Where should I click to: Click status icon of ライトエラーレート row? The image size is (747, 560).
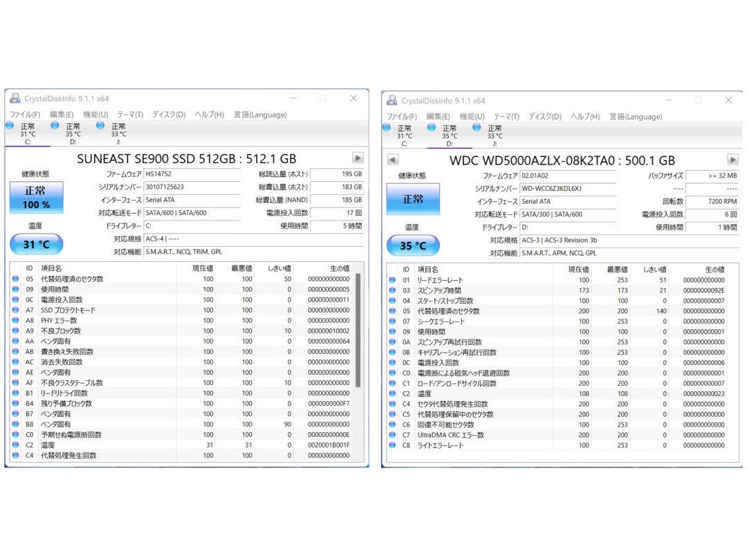click(393, 445)
